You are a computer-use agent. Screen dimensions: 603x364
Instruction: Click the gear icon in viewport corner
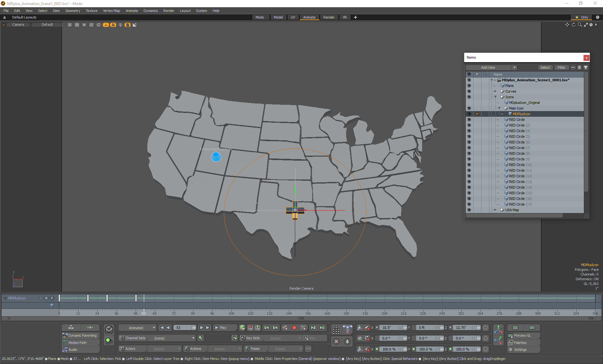coord(591,25)
